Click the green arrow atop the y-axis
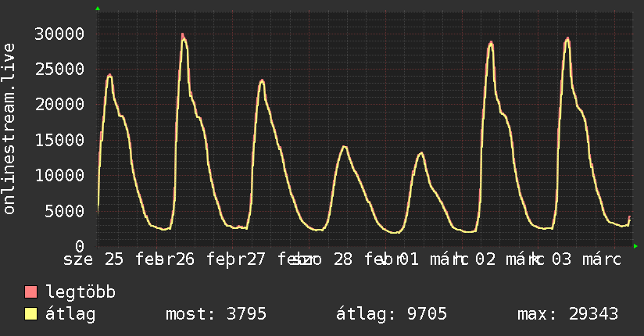The width and height of the screenshot is (644, 336). tap(98, 9)
